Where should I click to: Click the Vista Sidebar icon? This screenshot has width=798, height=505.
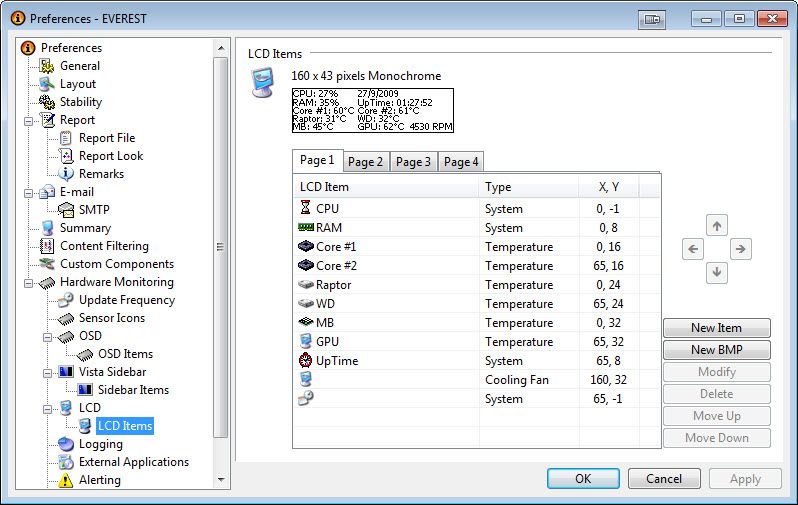pyautogui.click(x=66, y=372)
